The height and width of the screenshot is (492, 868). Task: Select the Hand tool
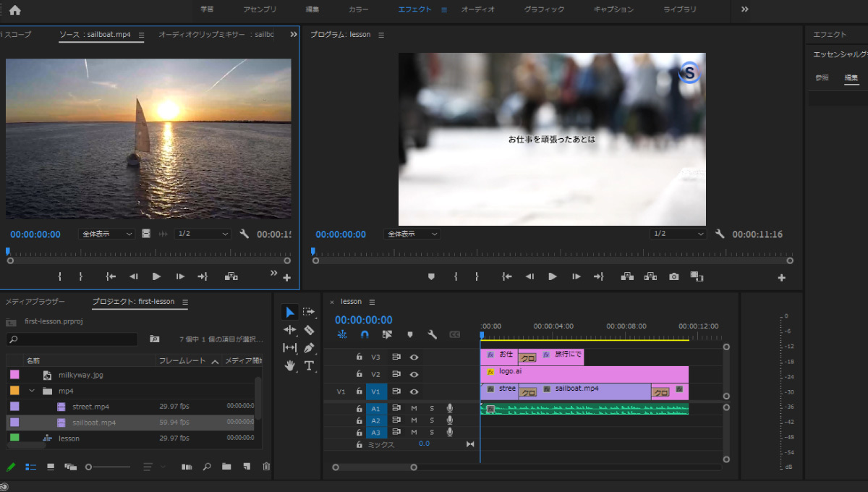tap(289, 365)
